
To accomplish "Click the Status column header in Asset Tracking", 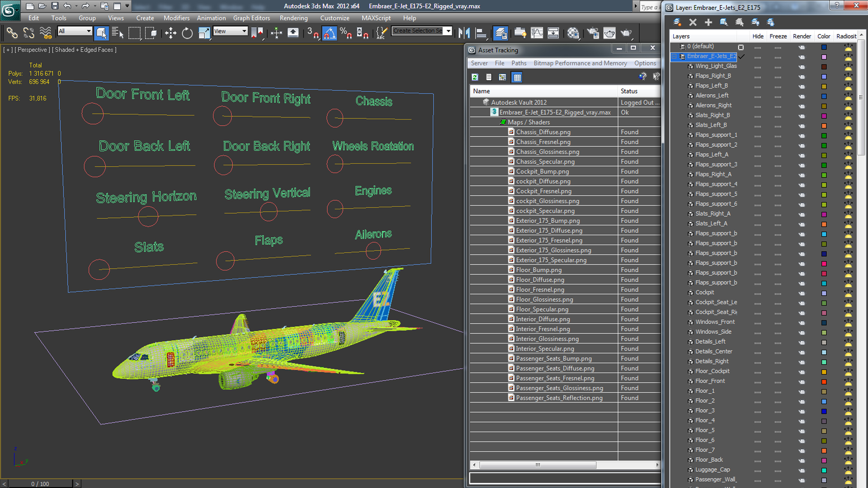I will click(639, 91).
